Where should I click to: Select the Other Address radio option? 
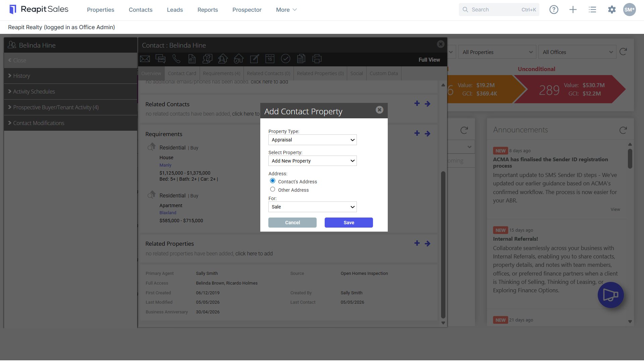[273, 189]
